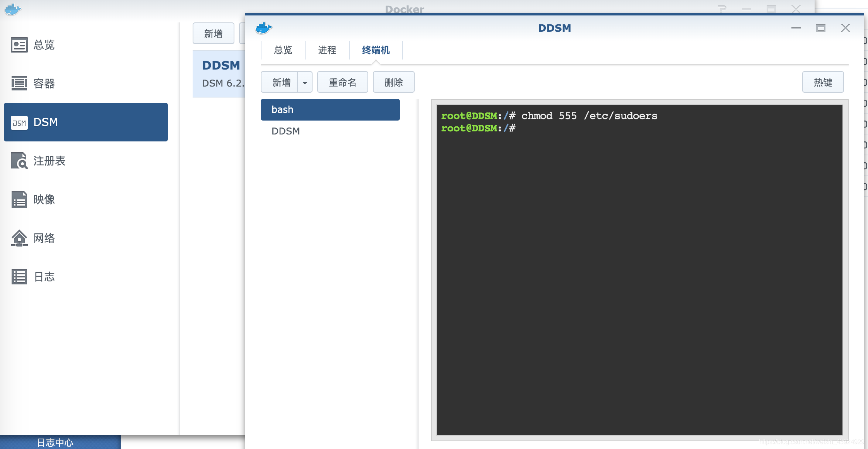Click Docker whale icon at top-left corner

tap(13, 9)
